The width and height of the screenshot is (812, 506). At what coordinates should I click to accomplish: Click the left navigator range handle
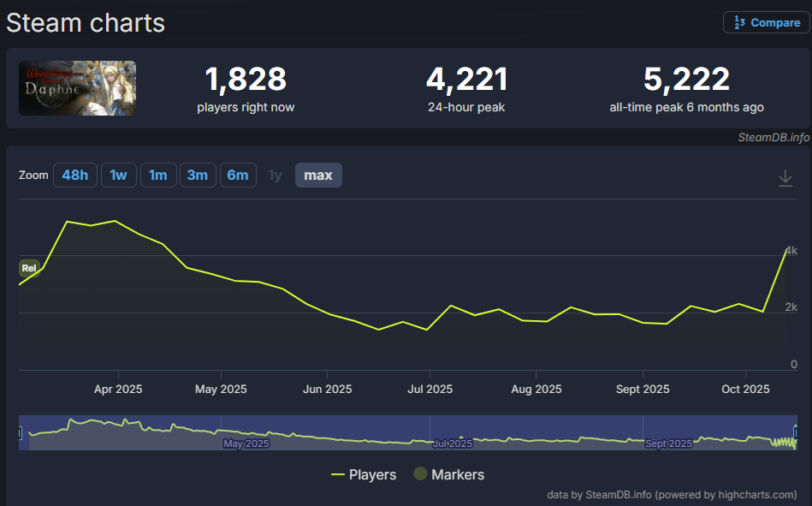20,433
